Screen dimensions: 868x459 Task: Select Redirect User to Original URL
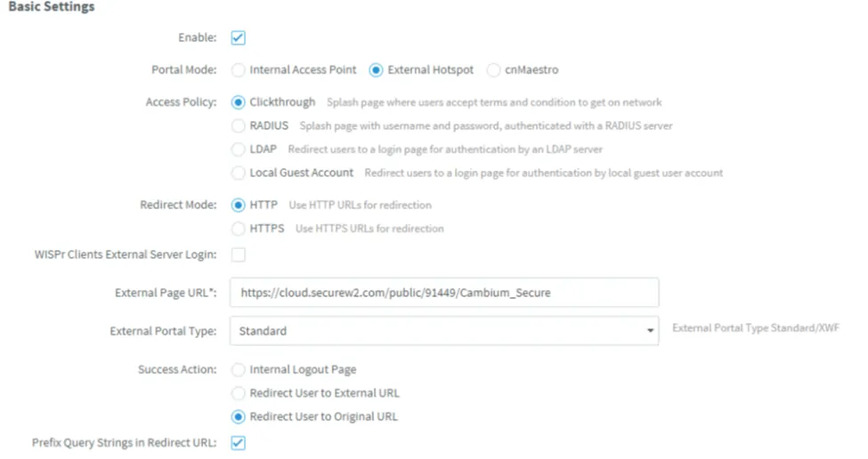pyautogui.click(x=238, y=417)
